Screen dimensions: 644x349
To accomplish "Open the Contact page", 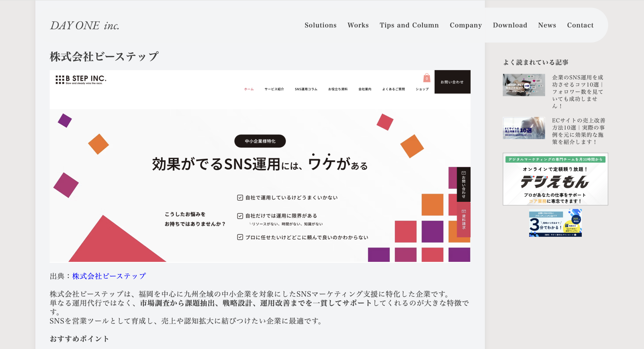I will [580, 25].
